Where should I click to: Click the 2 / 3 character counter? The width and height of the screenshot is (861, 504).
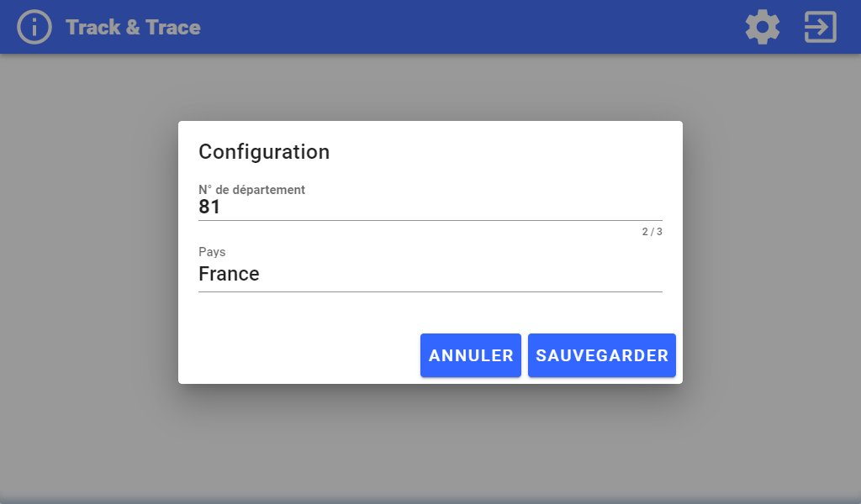pos(652,232)
